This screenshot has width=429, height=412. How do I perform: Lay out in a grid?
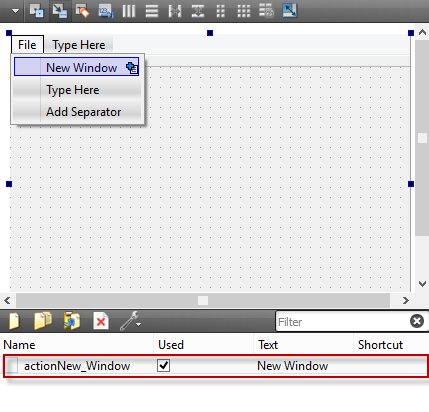point(244,11)
